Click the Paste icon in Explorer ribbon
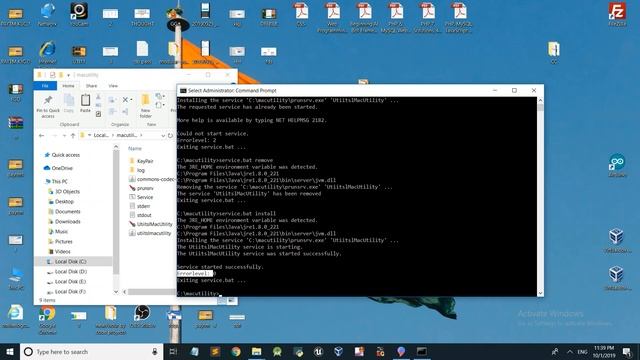 (x=85, y=104)
